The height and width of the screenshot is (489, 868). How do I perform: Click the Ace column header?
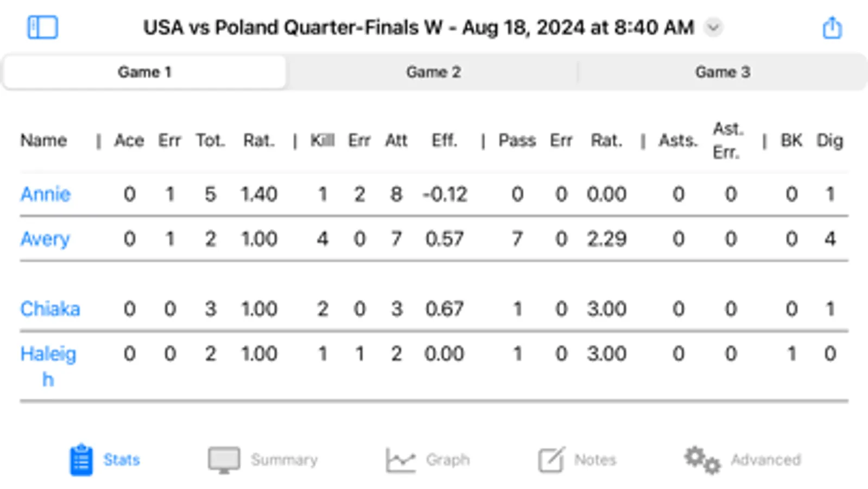coord(129,141)
